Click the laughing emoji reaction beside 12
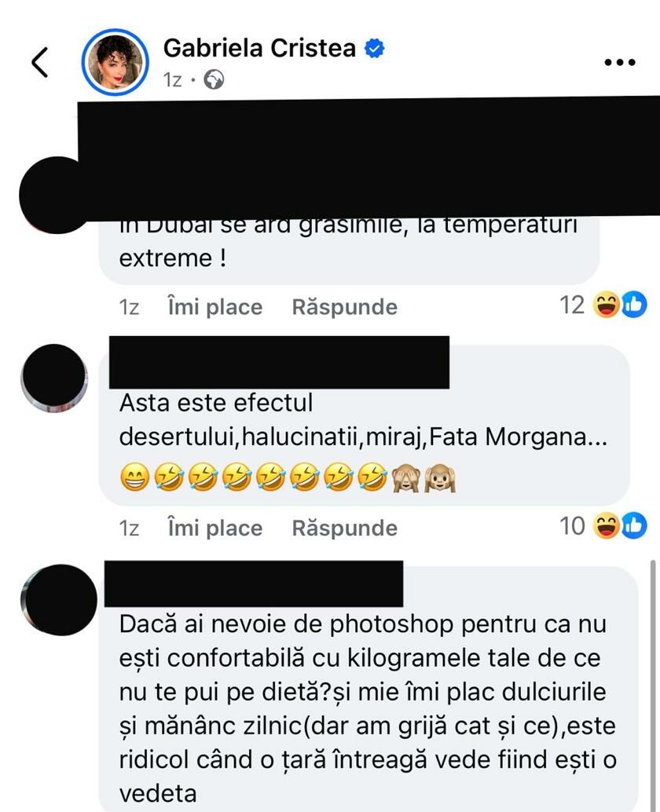Screen dimensions: 660x812 click(606, 305)
